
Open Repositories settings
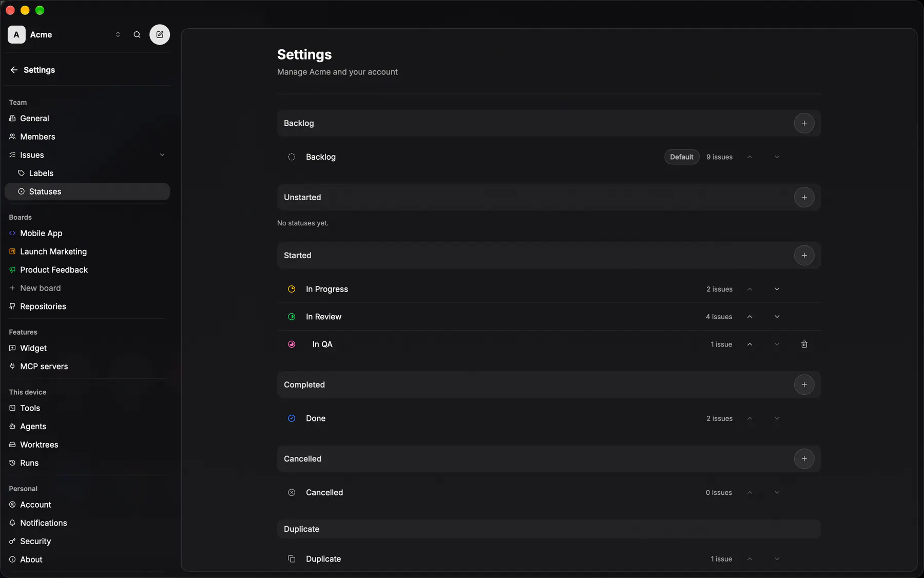pyautogui.click(x=87, y=306)
